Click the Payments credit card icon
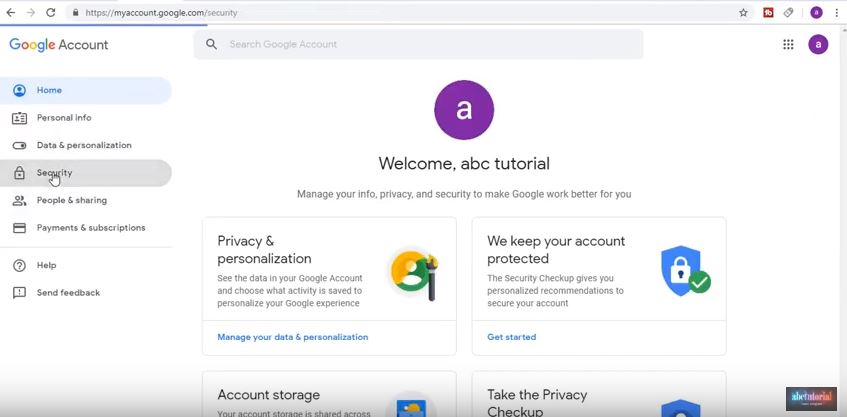The image size is (847, 417). tap(19, 228)
